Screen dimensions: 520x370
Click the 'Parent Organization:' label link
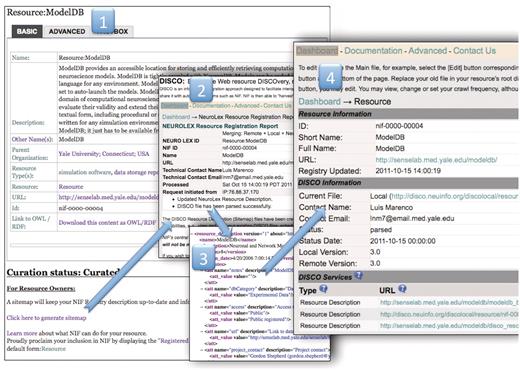click(x=30, y=154)
